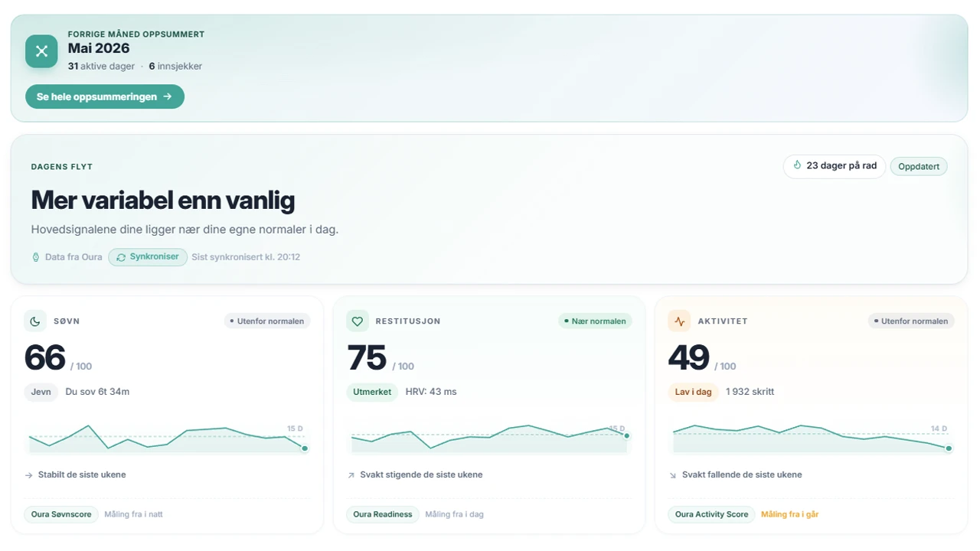Image resolution: width=980 pixels, height=551 pixels.
Task: Click the Oura Activity Score chip
Action: tap(711, 514)
